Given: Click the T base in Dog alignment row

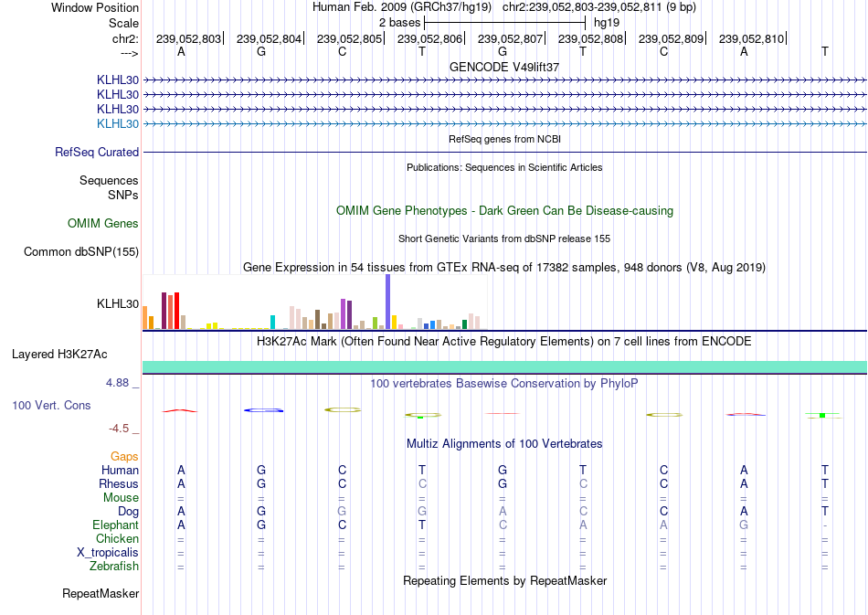Looking at the screenshot, I should coord(825,511).
